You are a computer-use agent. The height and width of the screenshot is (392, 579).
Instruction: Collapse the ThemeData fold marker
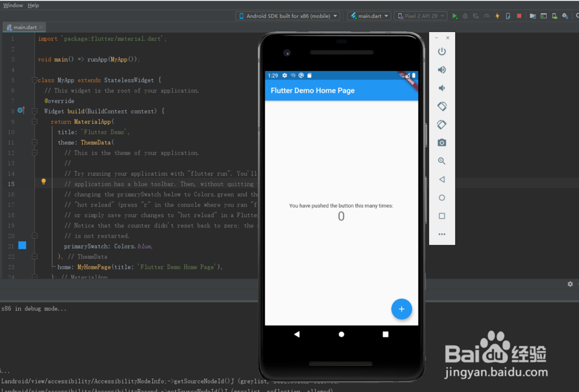click(x=34, y=142)
